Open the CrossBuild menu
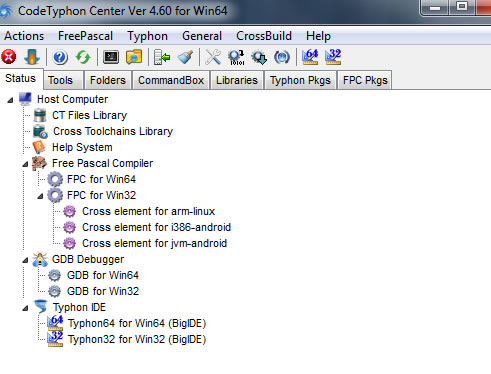491x374 pixels. pyautogui.click(x=264, y=36)
